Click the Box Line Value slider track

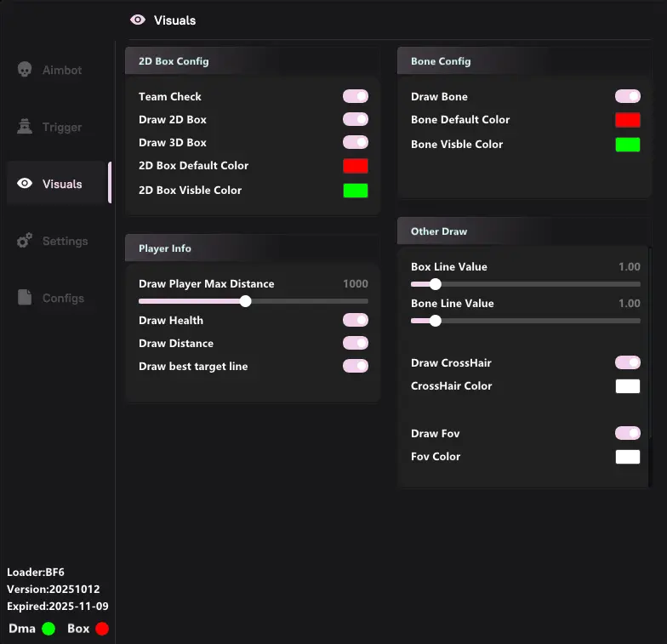tap(536, 284)
